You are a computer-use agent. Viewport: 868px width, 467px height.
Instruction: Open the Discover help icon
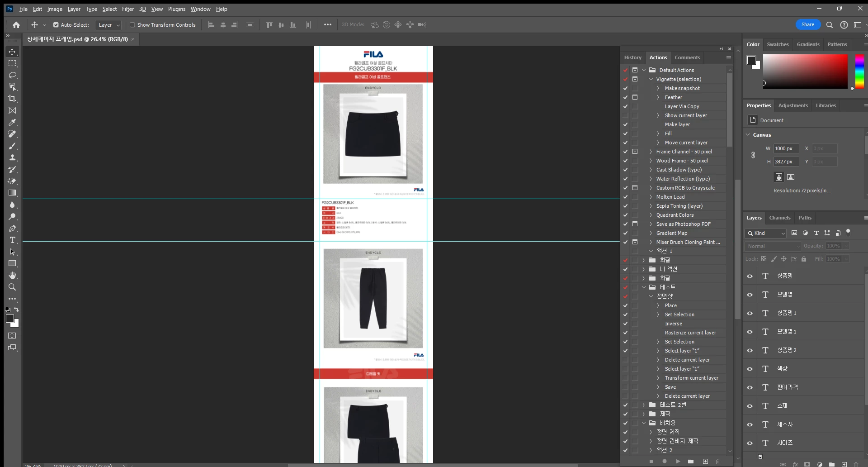(x=844, y=25)
